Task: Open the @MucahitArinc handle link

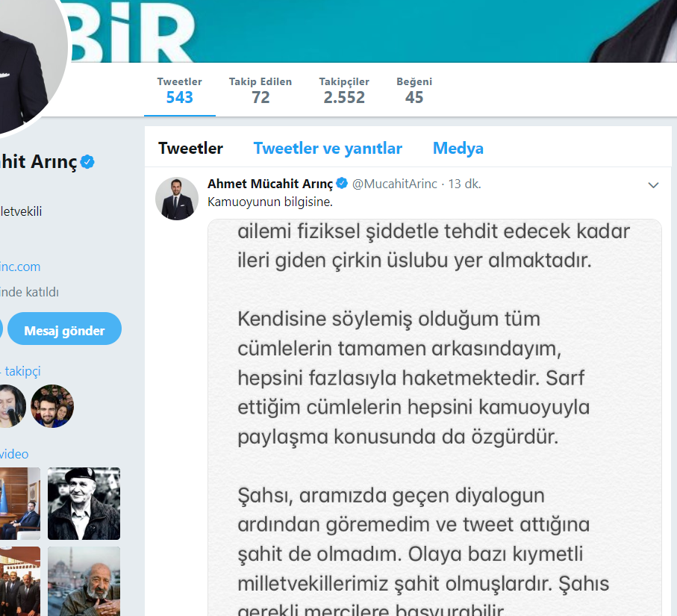Action: tap(395, 184)
